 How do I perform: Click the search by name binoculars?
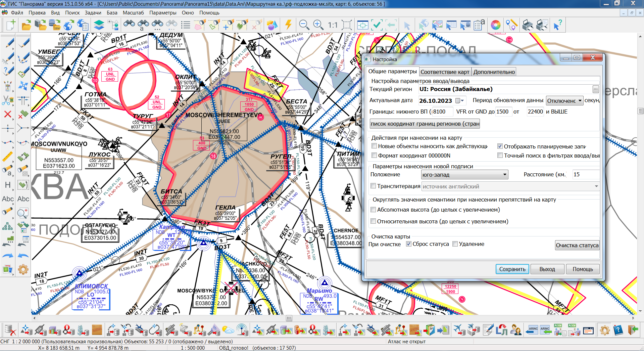(143, 25)
